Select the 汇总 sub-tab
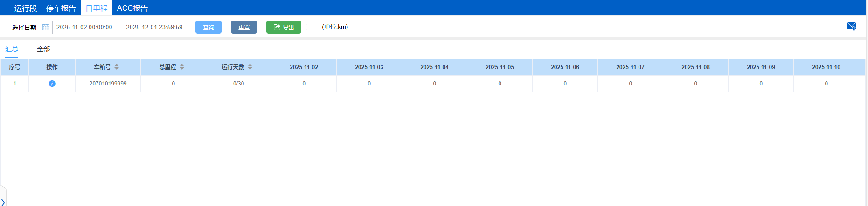 pyautogui.click(x=12, y=49)
